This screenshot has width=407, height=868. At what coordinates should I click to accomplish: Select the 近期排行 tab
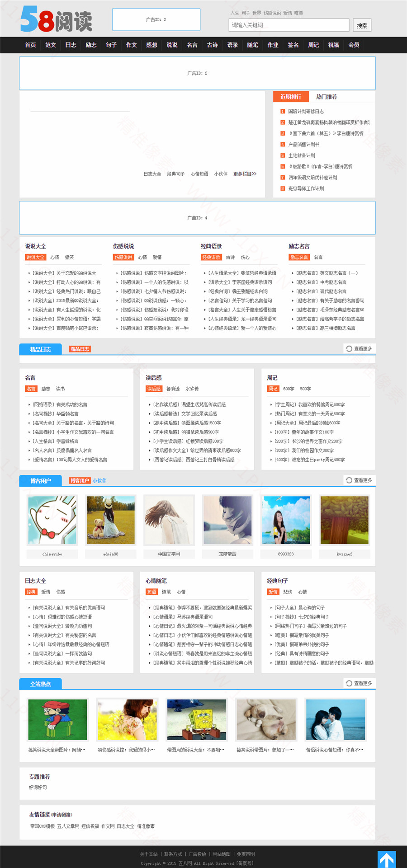(x=291, y=97)
